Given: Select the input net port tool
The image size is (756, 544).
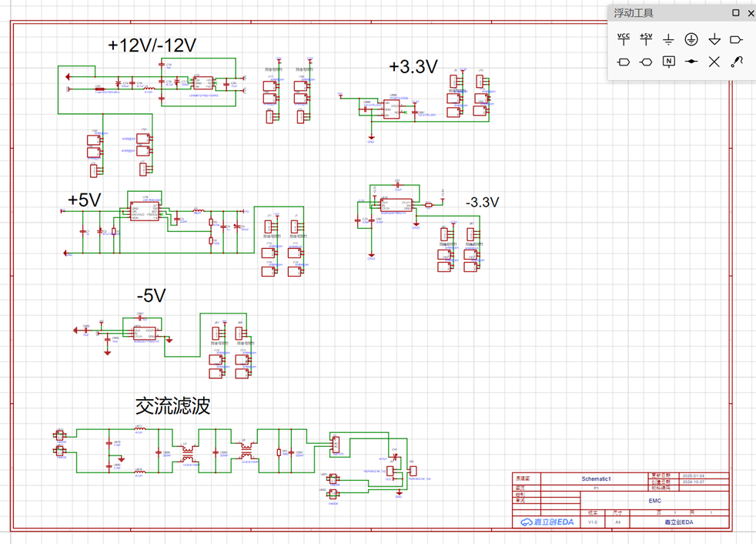Looking at the screenshot, I should click(624, 62).
